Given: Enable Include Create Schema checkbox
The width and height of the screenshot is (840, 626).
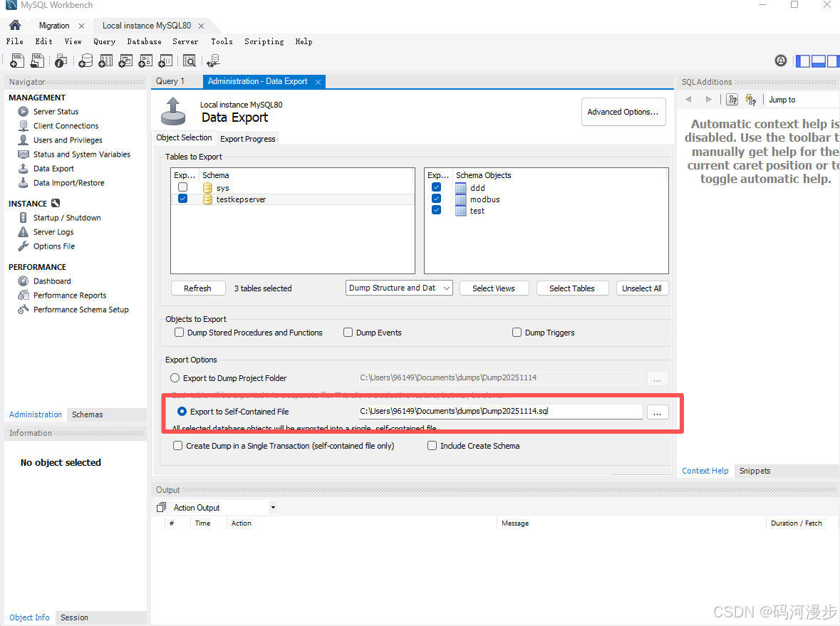Looking at the screenshot, I should tap(432, 446).
